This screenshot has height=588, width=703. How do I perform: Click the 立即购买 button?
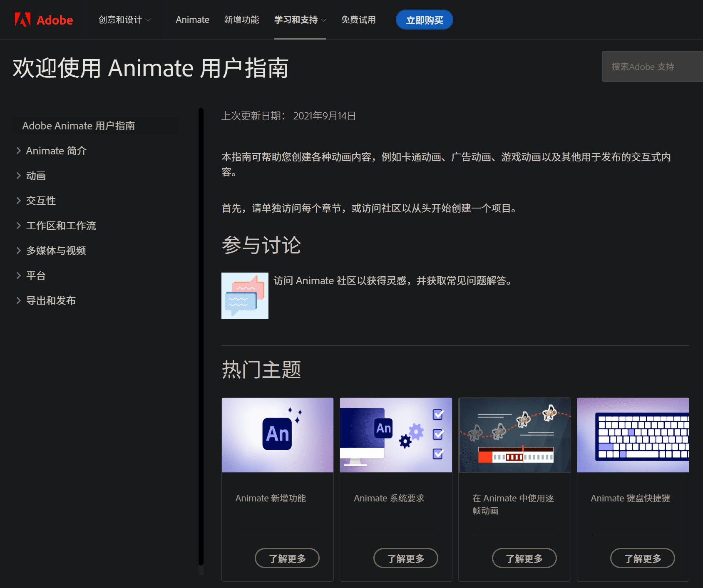click(x=424, y=20)
